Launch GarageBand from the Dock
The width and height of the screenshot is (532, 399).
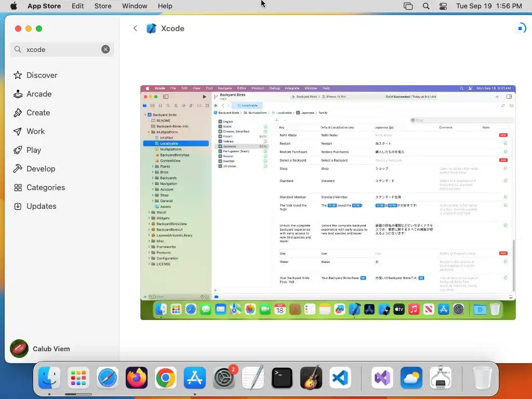[311, 378]
